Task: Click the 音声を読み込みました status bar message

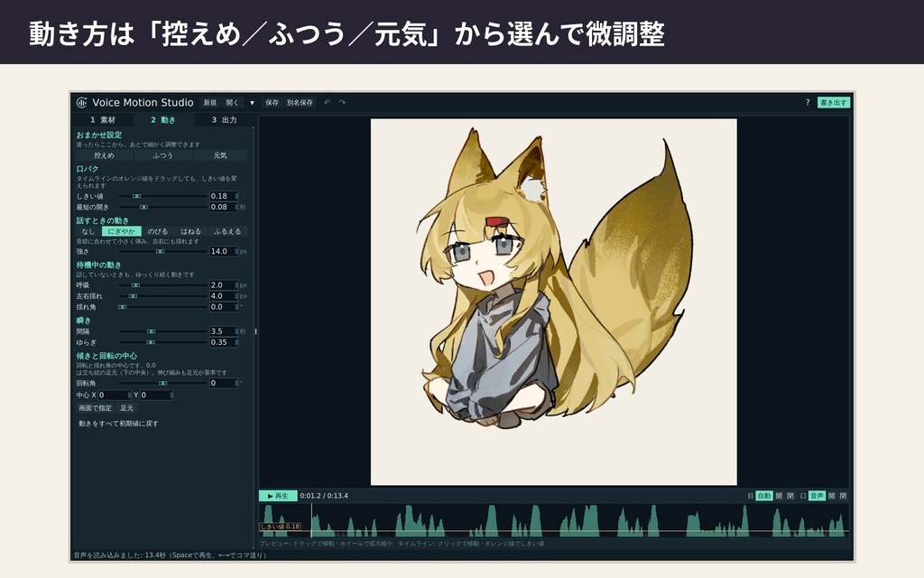Action: click(171, 555)
